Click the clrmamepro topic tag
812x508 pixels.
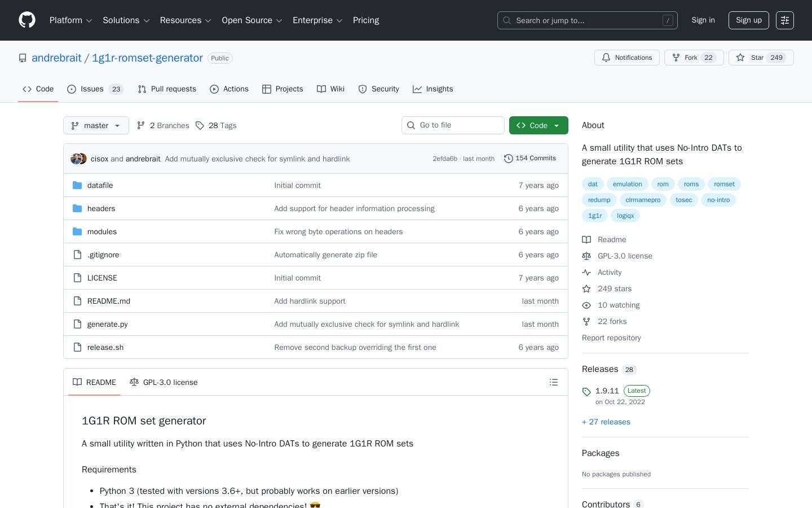coord(643,200)
